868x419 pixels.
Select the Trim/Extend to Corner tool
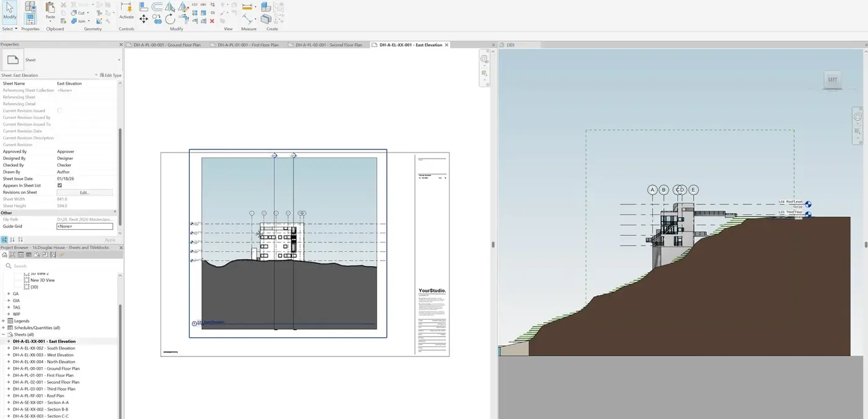tap(184, 19)
